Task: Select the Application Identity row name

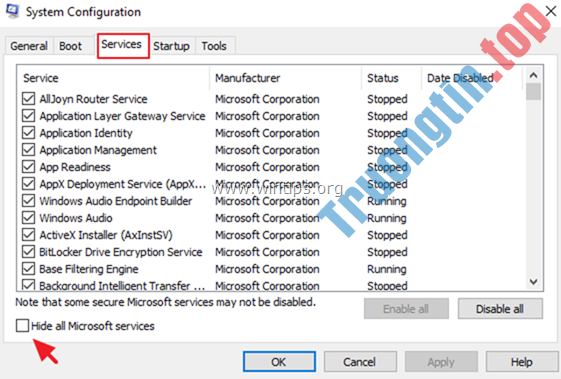Action: click(x=86, y=133)
